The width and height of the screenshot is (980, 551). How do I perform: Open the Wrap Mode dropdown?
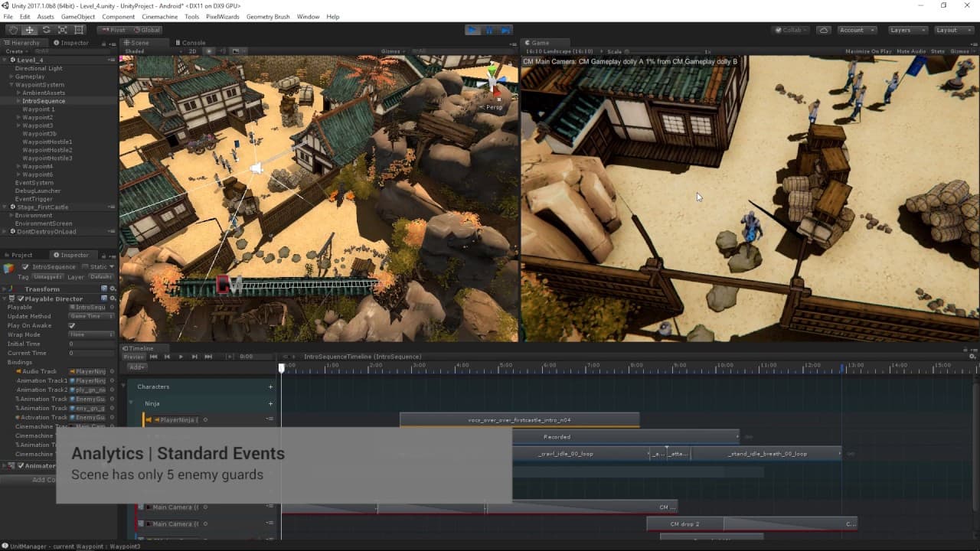pyautogui.click(x=92, y=334)
